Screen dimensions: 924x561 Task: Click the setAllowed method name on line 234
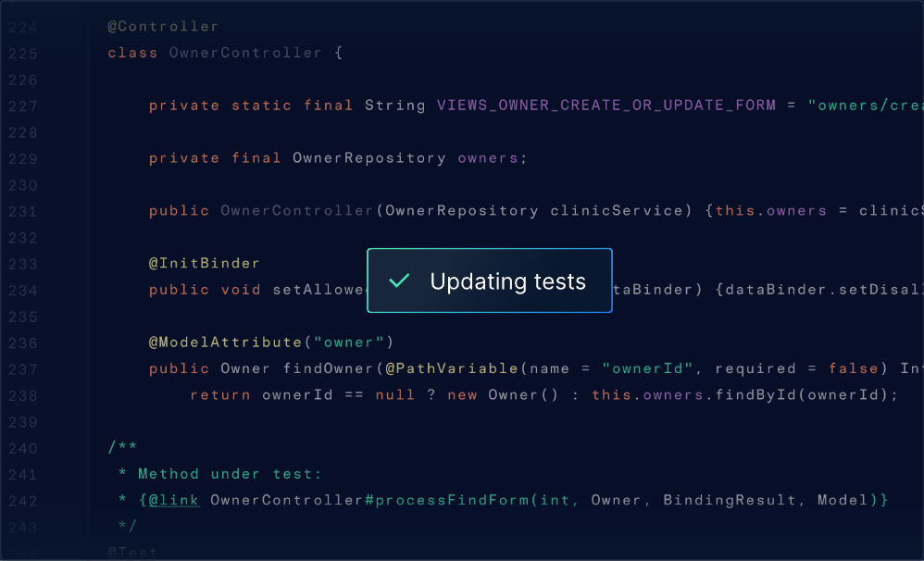320,290
